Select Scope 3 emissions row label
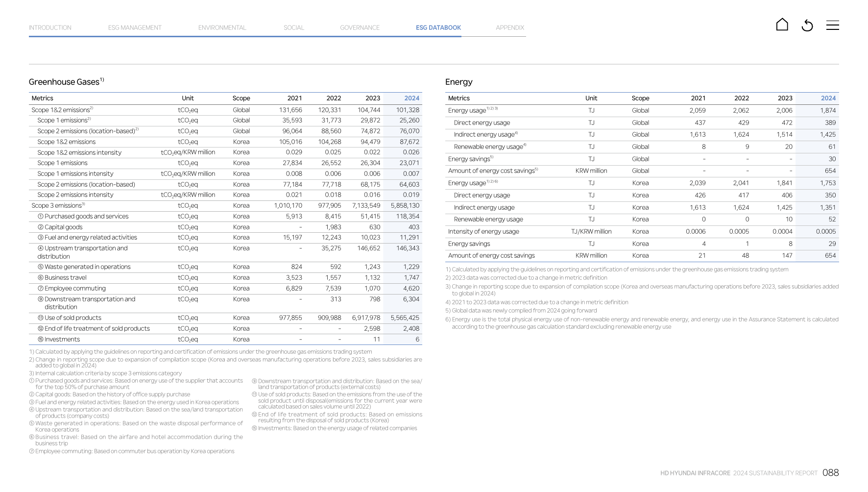 tap(58, 206)
